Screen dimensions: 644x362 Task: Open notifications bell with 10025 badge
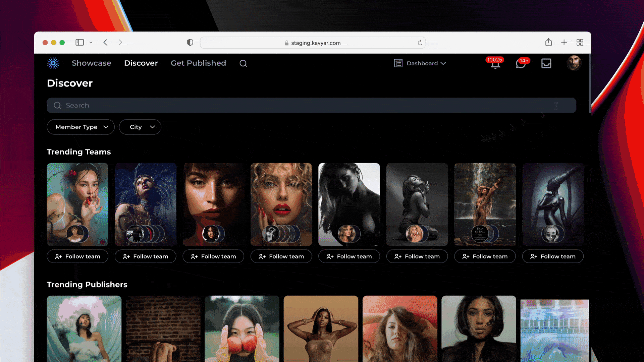495,63
